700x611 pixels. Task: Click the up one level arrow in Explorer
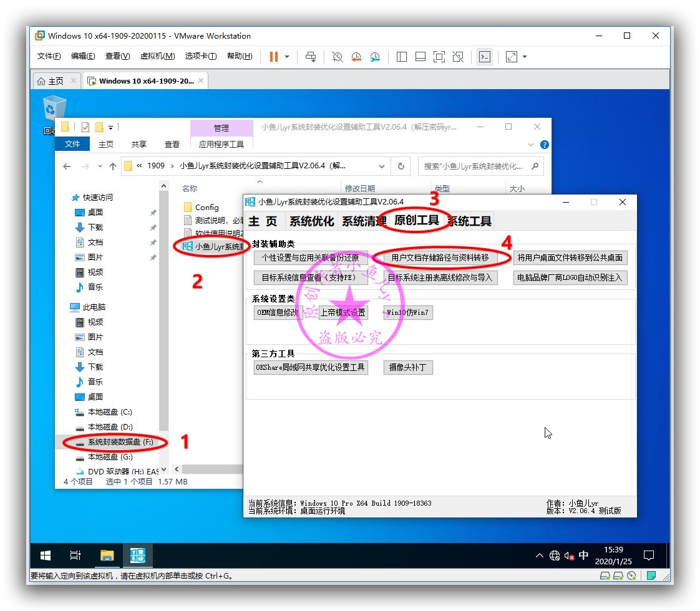point(113,166)
